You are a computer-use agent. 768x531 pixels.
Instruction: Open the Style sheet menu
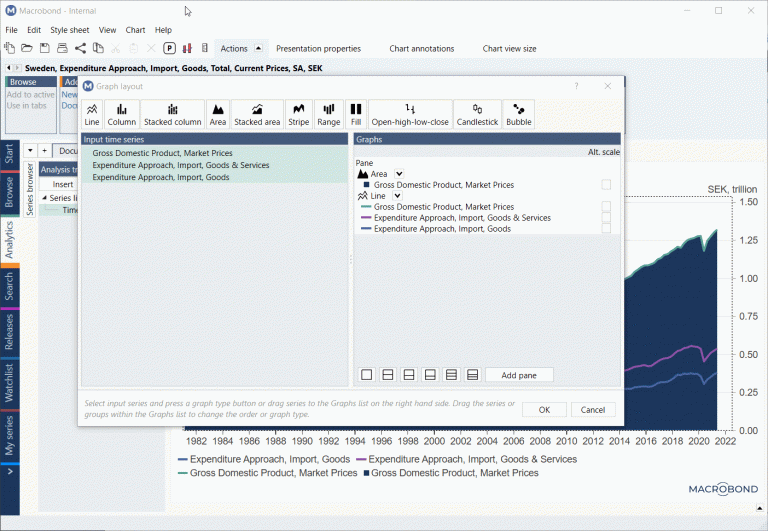click(x=70, y=30)
